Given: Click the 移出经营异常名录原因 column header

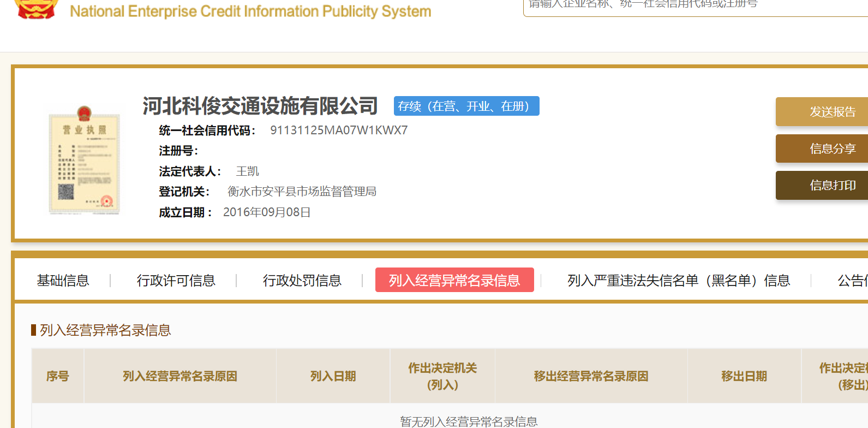Looking at the screenshot, I should coord(591,376).
